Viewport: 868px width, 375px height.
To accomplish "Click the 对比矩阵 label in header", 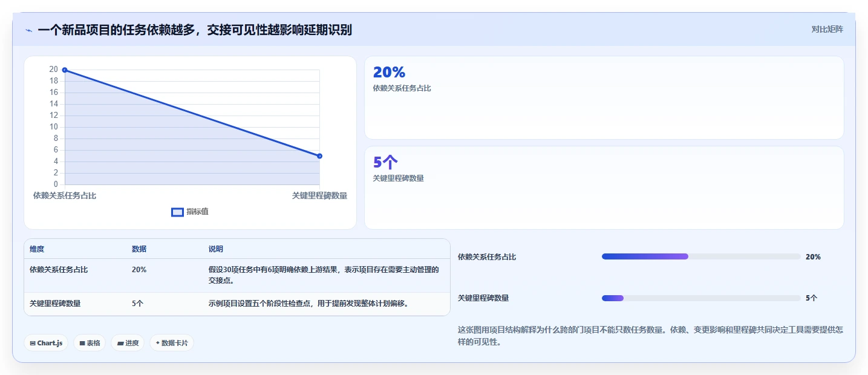I will 827,29.
